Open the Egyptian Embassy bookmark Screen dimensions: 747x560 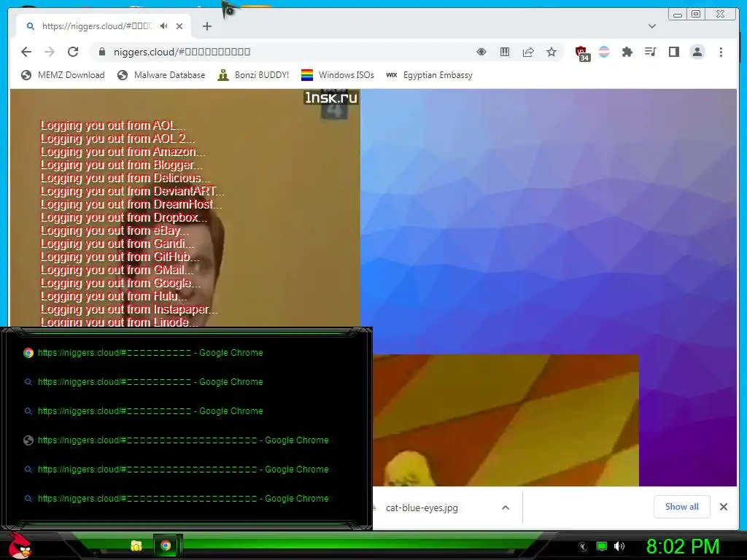429,75
